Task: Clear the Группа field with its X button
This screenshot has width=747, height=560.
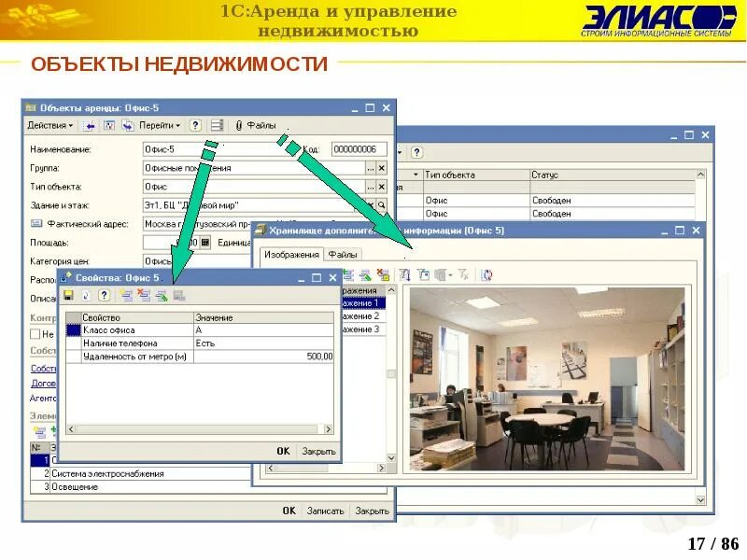Action: [x=382, y=168]
